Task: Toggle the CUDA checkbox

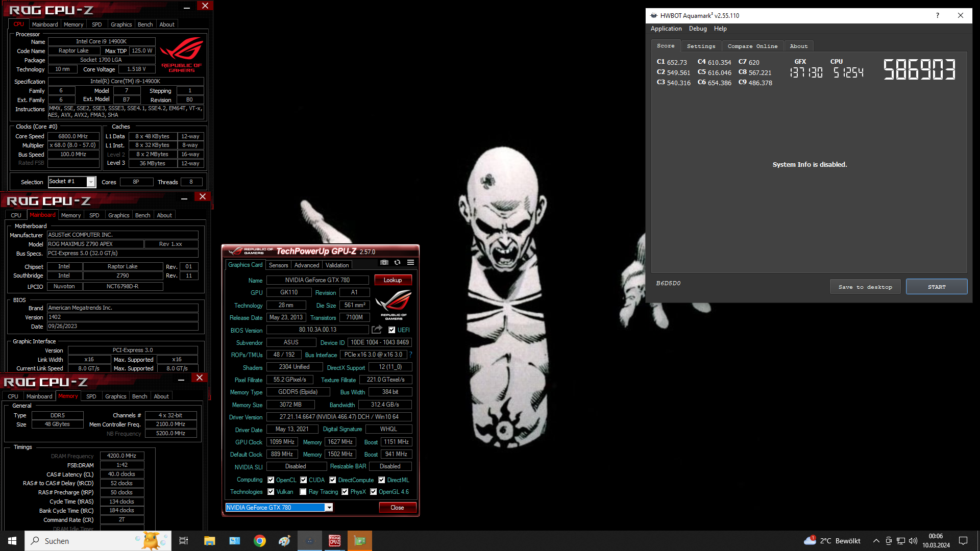Action: pyautogui.click(x=304, y=480)
